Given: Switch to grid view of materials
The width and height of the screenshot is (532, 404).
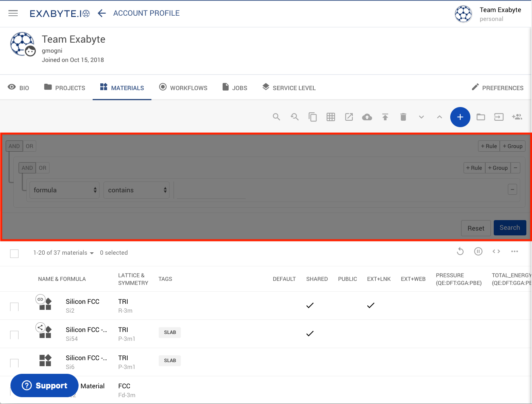Looking at the screenshot, I should [331, 117].
